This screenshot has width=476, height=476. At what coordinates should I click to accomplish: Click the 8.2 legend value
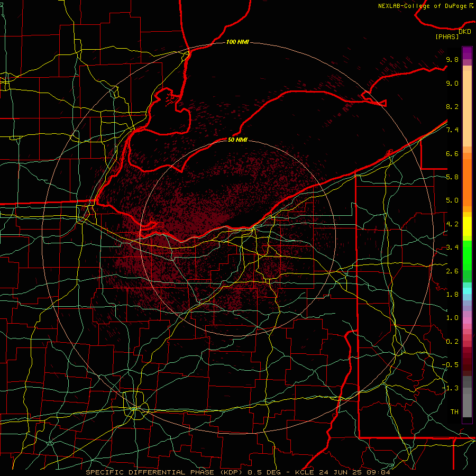pos(452,106)
